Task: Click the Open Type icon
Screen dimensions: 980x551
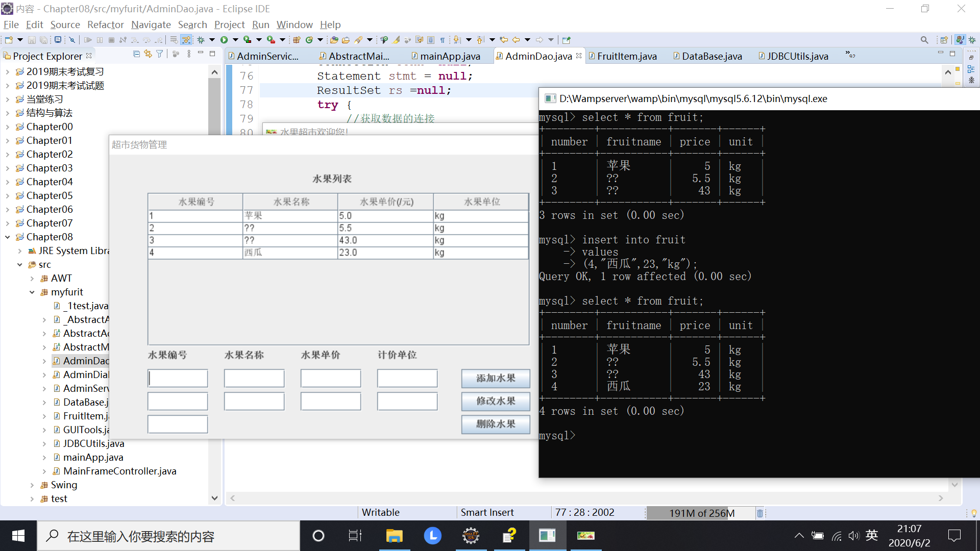Action: point(334,40)
